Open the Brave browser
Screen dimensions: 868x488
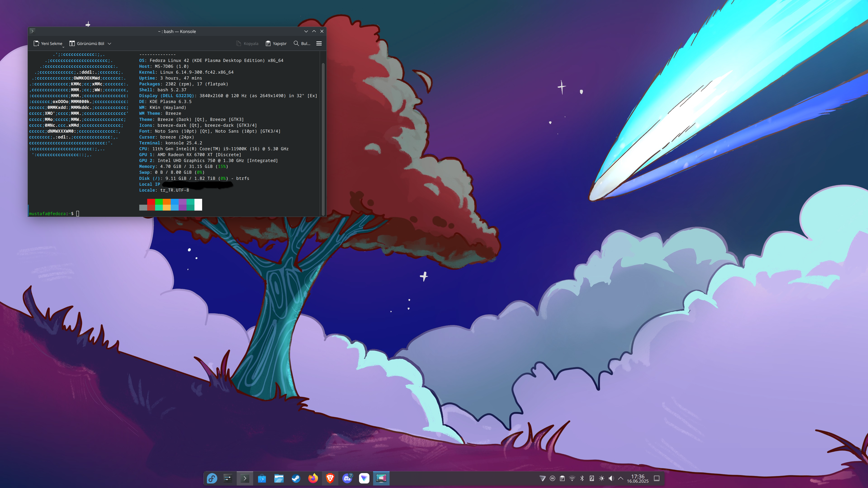coord(330,478)
